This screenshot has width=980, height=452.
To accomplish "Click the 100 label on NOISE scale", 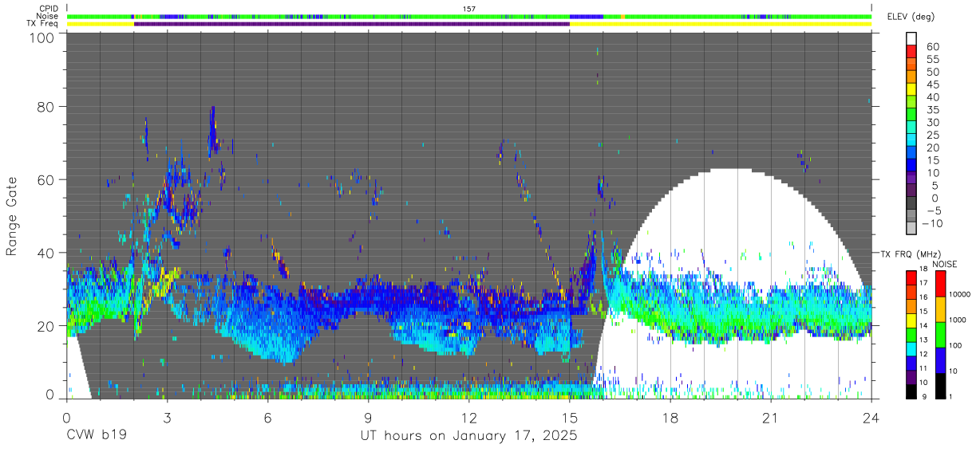I will pyautogui.click(x=956, y=345).
